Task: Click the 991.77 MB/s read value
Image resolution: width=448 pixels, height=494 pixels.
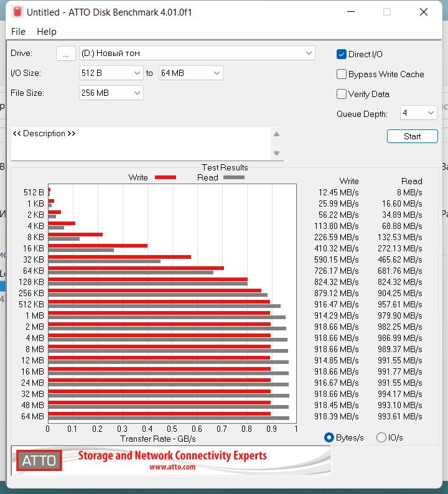Action: tap(400, 371)
